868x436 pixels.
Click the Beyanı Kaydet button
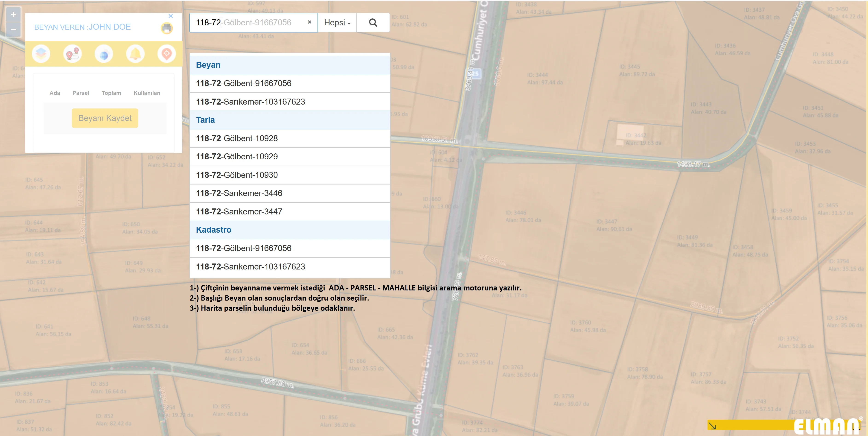pyautogui.click(x=105, y=118)
